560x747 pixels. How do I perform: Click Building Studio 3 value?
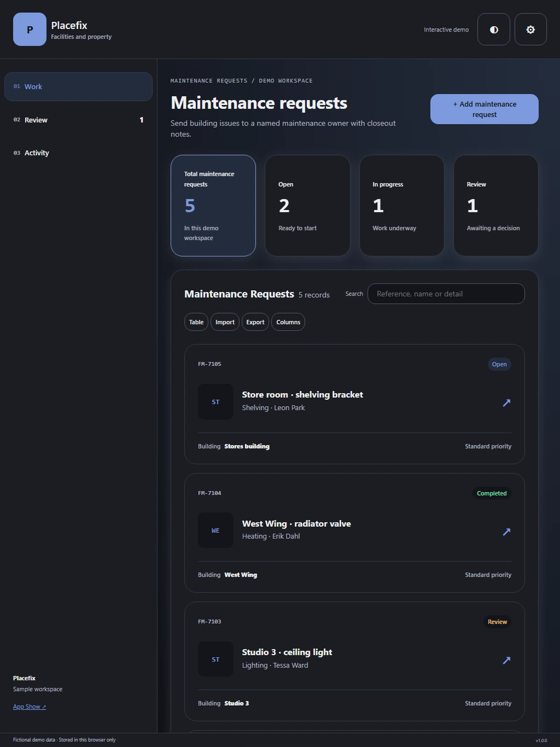[237, 704]
